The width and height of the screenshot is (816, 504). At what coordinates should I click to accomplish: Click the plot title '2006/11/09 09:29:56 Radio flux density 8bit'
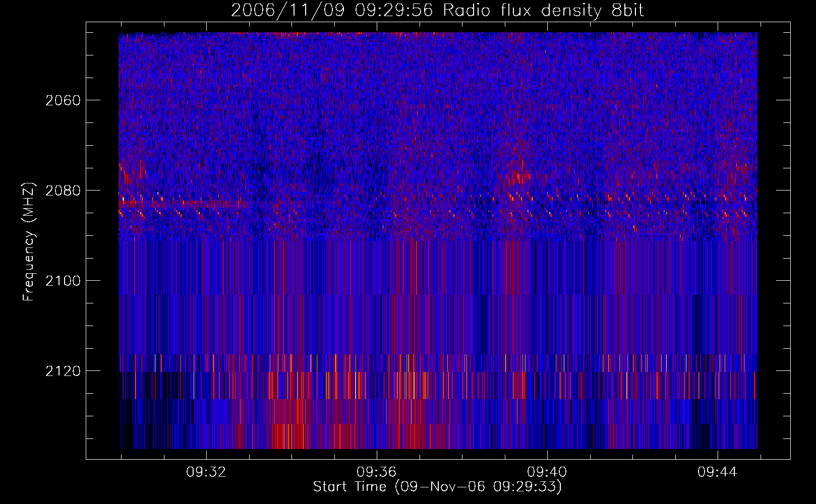437,11
